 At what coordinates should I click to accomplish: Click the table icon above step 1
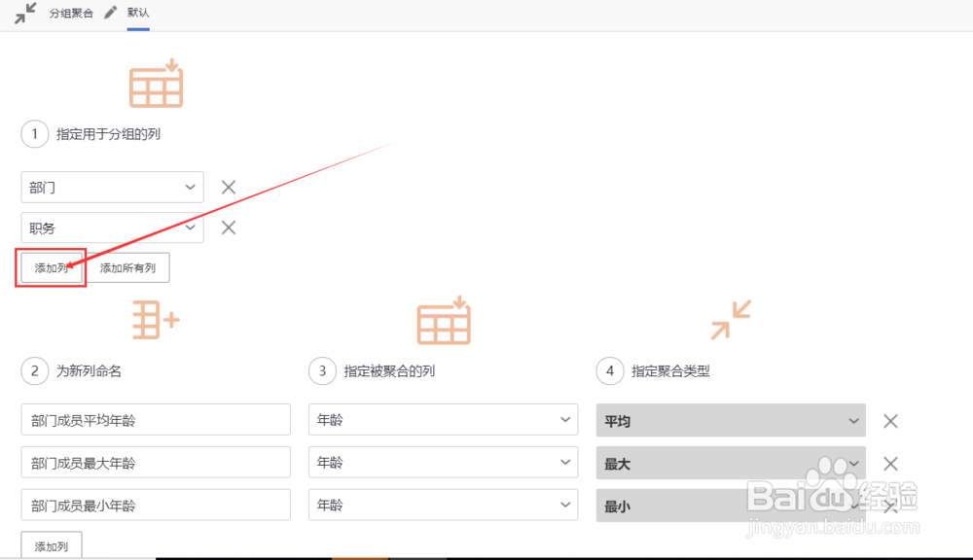click(x=156, y=85)
